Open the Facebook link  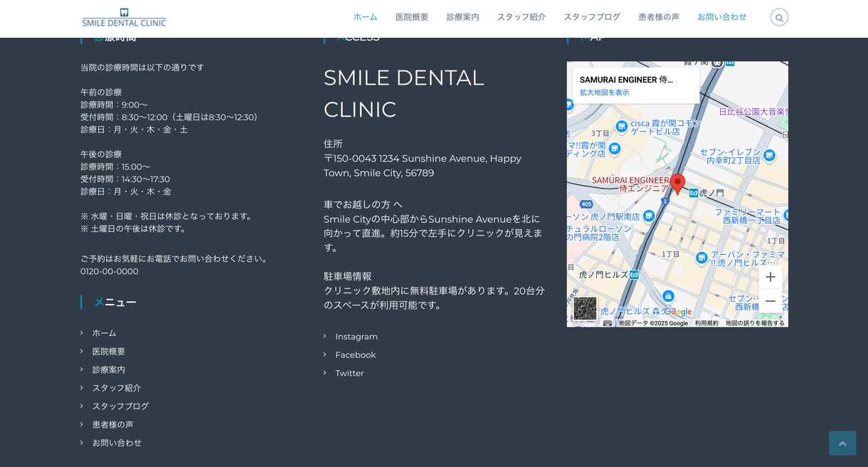coord(356,355)
